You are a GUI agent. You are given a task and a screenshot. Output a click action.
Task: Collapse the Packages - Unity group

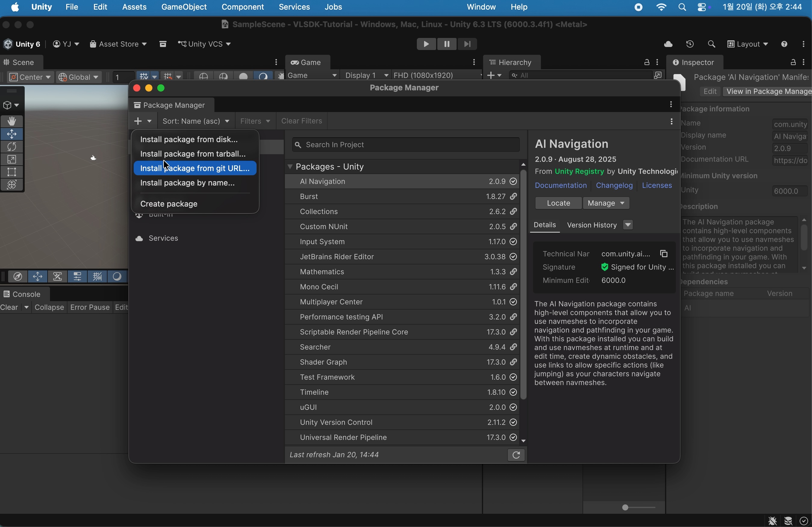tap(290, 167)
